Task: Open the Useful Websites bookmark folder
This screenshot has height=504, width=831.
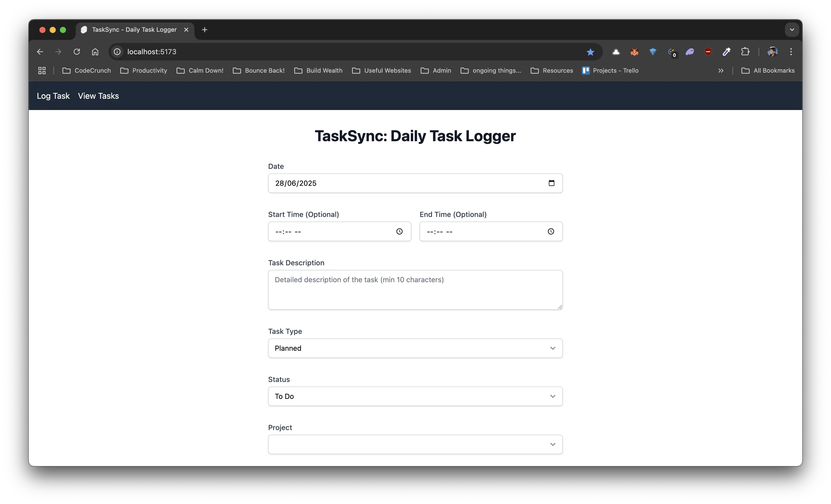Action: pyautogui.click(x=381, y=71)
